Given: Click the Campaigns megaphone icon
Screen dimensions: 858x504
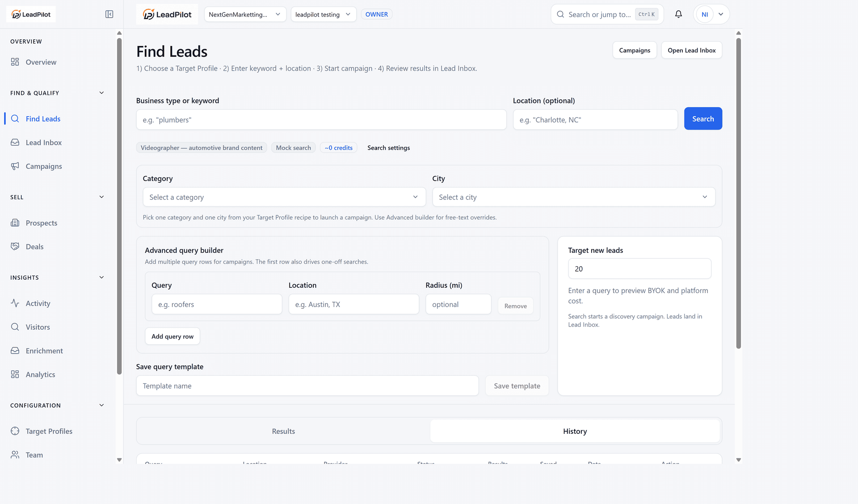Looking at the screenshot, I should [15, 166].
